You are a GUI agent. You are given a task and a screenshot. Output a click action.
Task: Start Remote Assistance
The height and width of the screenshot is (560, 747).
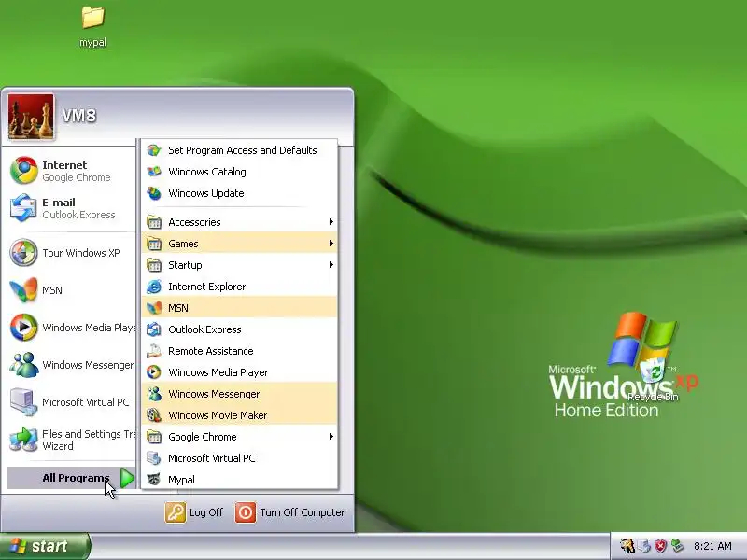click(240, 351)
